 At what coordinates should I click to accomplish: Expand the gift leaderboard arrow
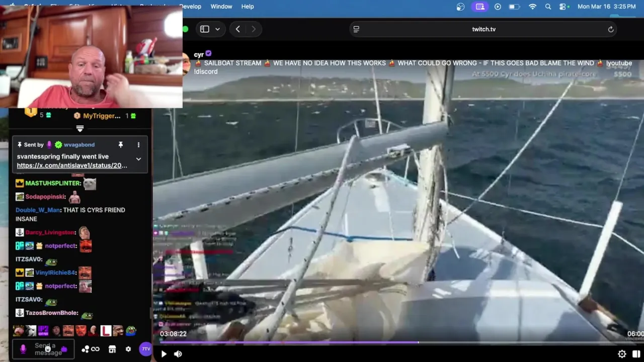coord(79,128)
